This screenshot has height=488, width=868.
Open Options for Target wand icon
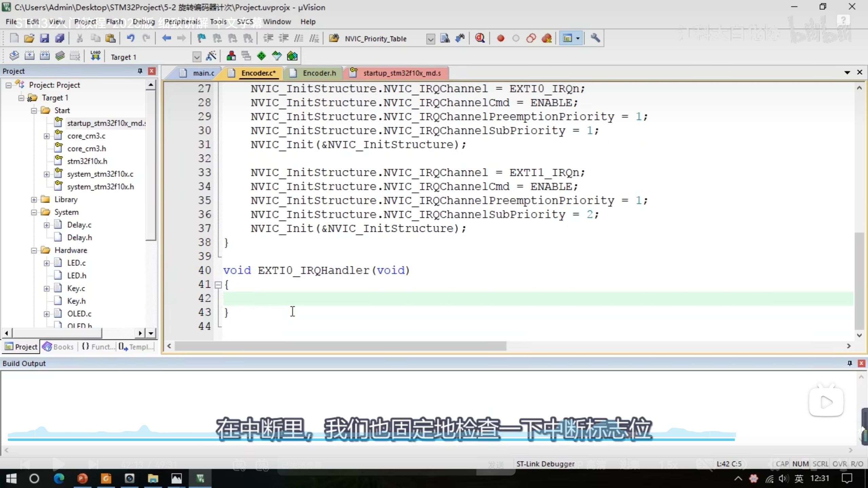coord(211,56)
